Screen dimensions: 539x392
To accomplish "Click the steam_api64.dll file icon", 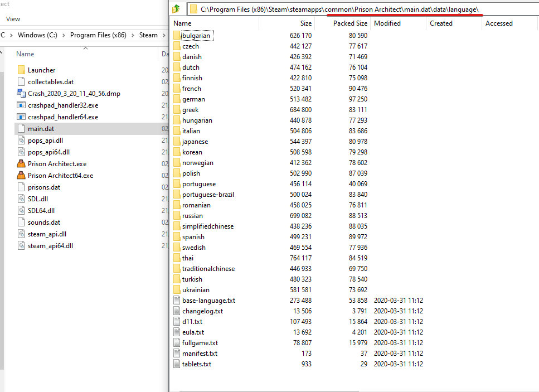I will pos(21,245).
